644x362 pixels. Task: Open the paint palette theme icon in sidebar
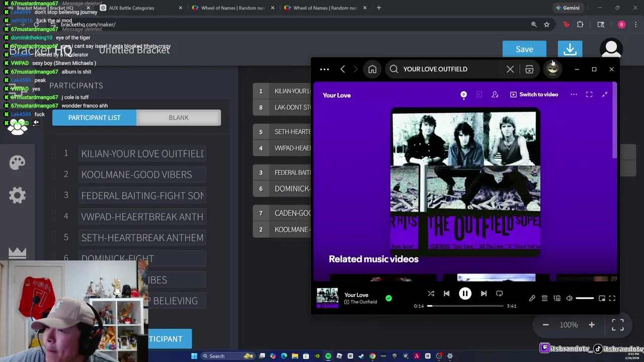click(x=17, y=162)
